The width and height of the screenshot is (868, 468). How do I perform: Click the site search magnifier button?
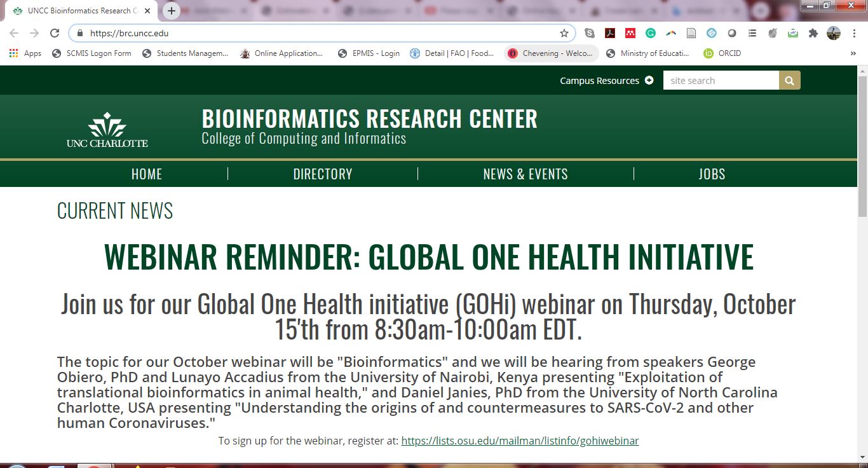click(789, 80)
